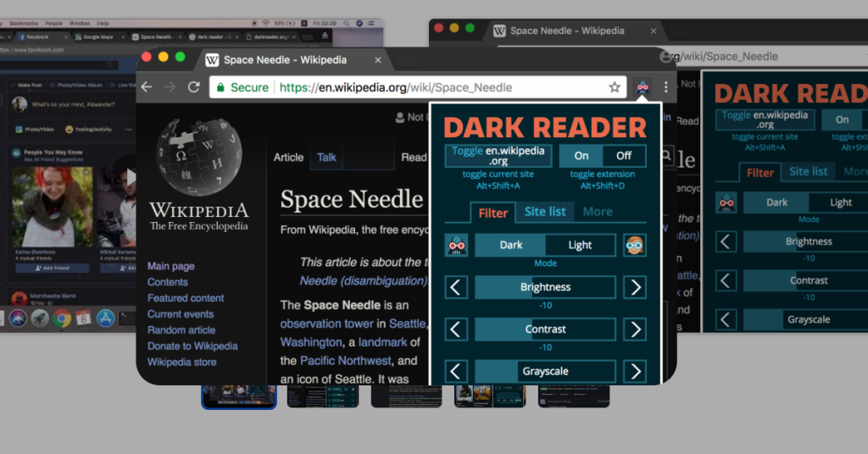This screenshot has height=454, width=868.
Task: Increase Grayscale with right arrow
Action: pyautogui.click(x=635, y=371)
